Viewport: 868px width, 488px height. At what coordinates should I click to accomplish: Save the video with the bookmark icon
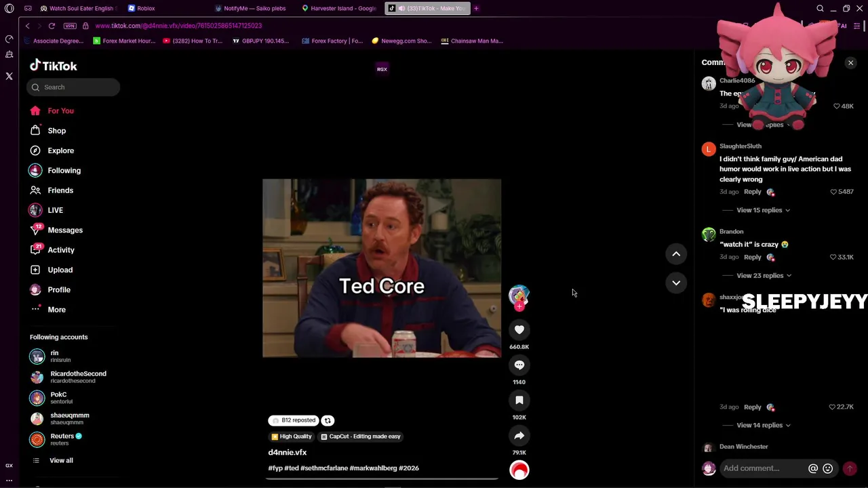[519, 400]
